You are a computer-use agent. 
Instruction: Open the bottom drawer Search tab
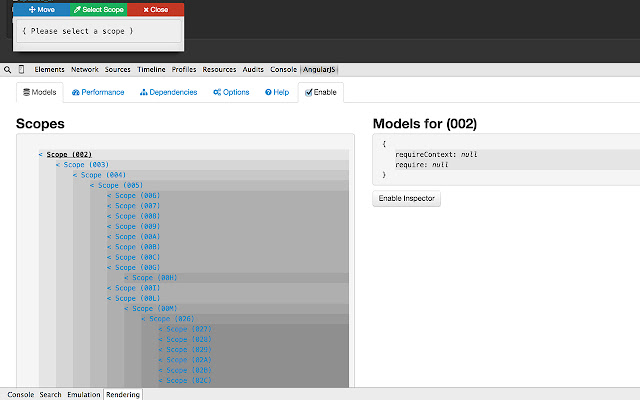pyautogui.click(x=50, y=394)
